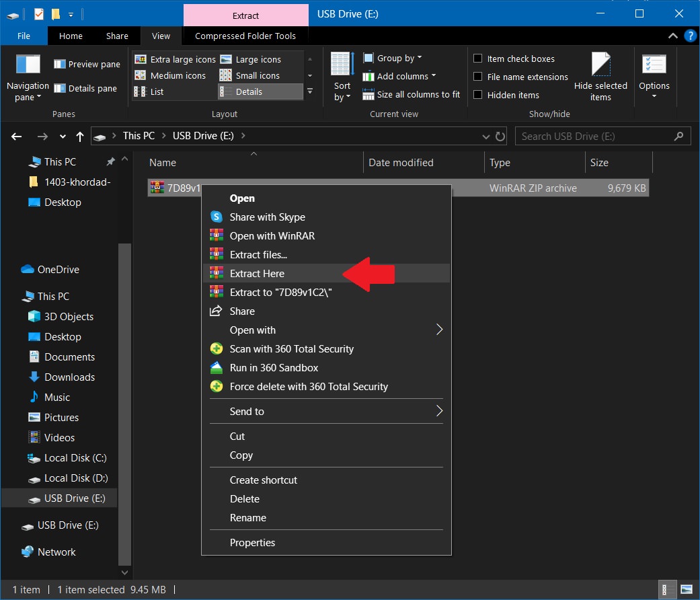Image resolution: width=700 pixels, height=600 pixels.
Task: Switch to the Share tab
Action: [117, 36]
